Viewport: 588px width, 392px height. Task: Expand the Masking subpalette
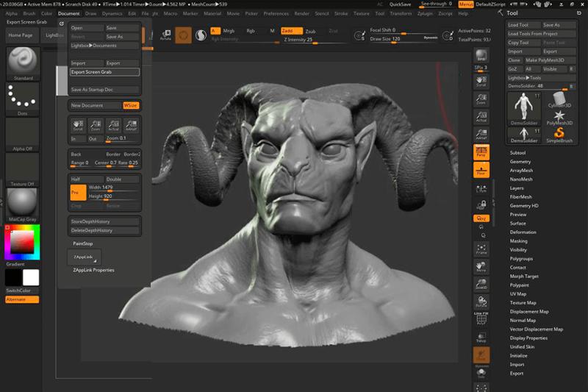click(518, 241)
